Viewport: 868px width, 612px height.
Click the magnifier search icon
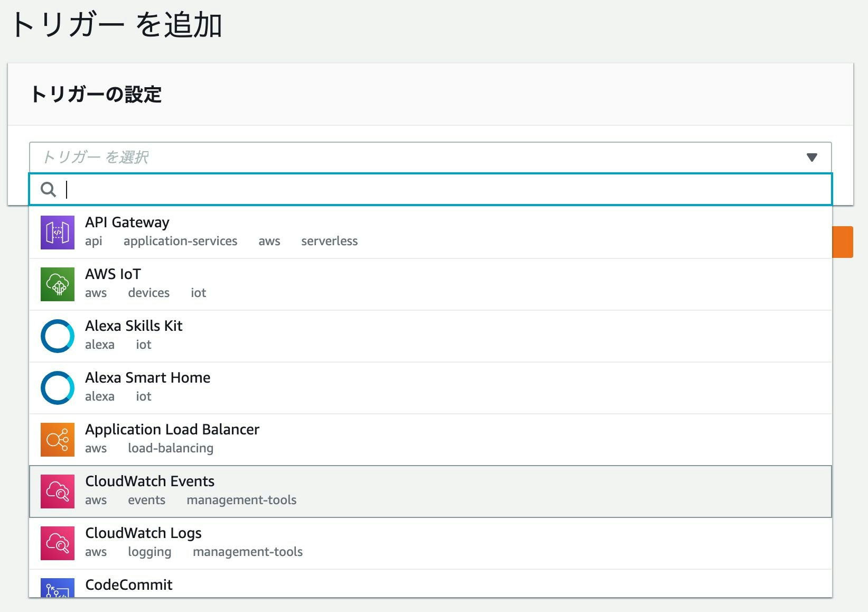[48, 189]
